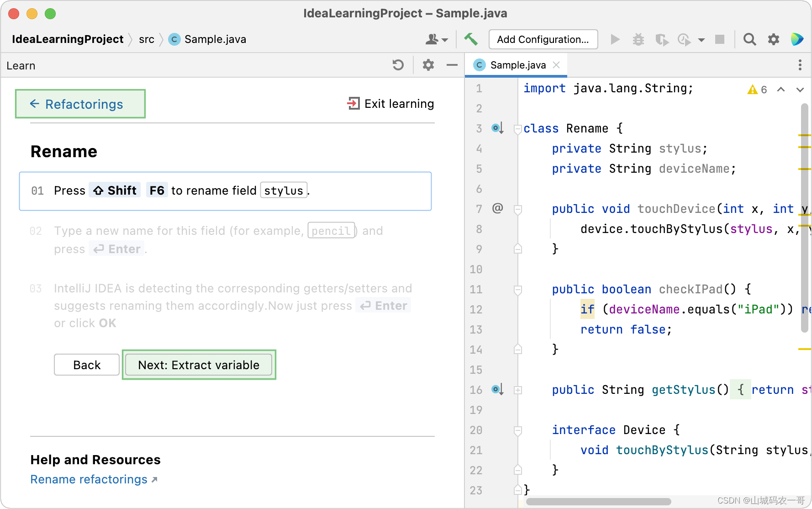
Task: Click the Build Project hammer icon
Action: [471, 39]
